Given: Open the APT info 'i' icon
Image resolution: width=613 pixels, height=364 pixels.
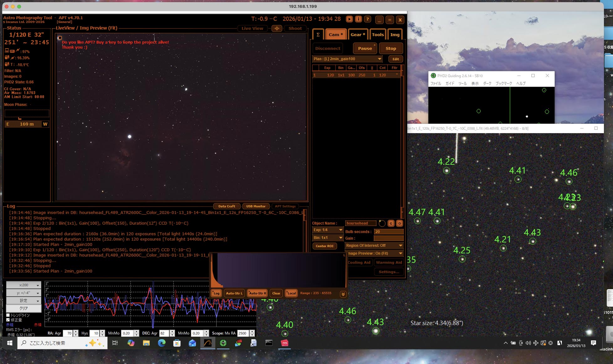Looking at the screenshot, I should (x=358, y=19).
